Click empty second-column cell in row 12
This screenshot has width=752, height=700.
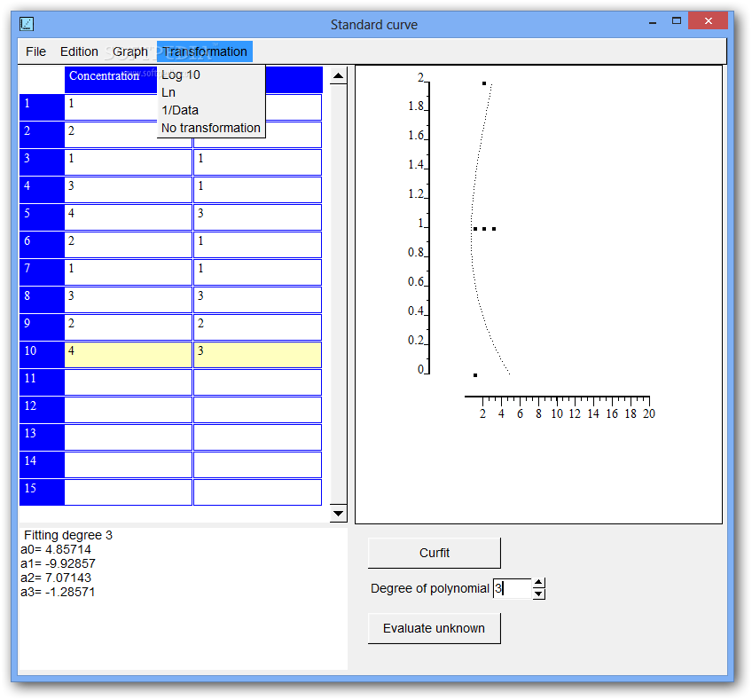click(x=257, y=410)
